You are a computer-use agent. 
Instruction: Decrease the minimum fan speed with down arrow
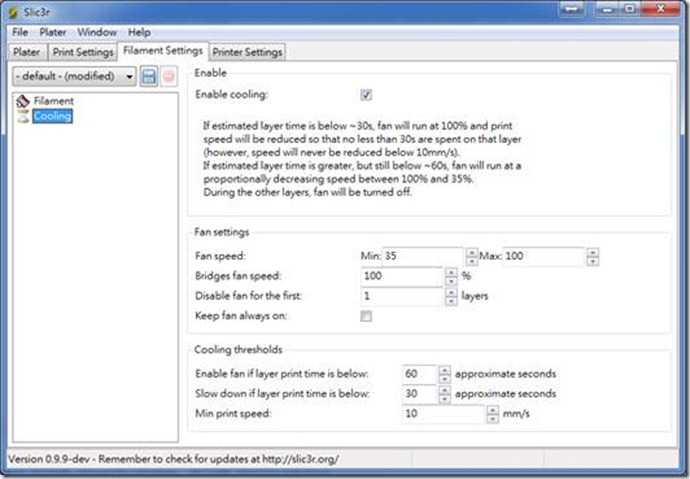(x=472, y=261)
